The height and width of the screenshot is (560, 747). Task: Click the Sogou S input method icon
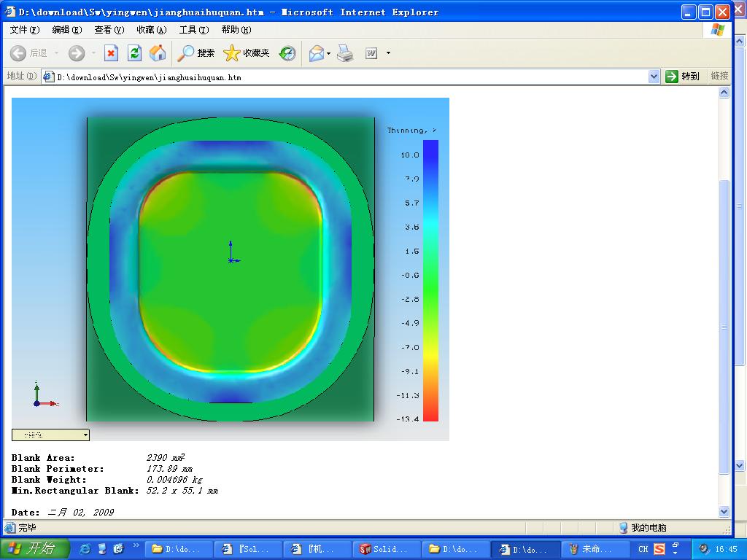659,549
